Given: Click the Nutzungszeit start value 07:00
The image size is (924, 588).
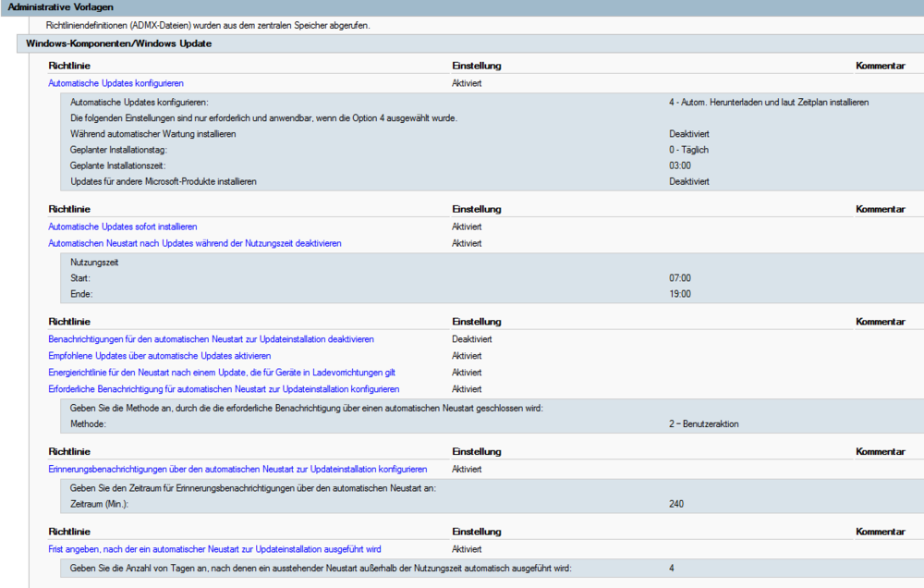Looking at the screenshot, I should click(680, 278).
